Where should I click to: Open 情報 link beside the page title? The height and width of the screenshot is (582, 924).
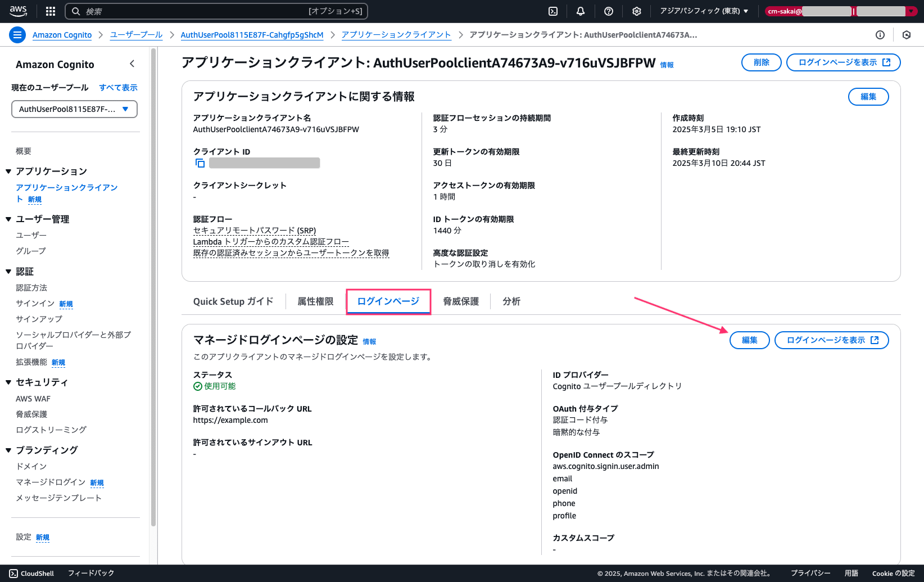point(667,65)
